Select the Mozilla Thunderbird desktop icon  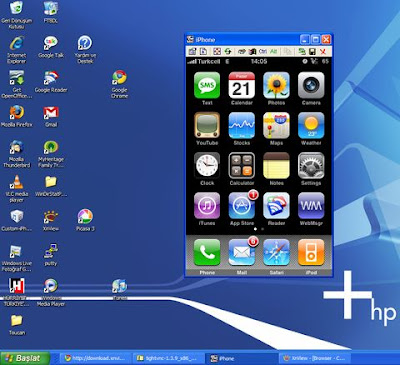coord(16,154)
